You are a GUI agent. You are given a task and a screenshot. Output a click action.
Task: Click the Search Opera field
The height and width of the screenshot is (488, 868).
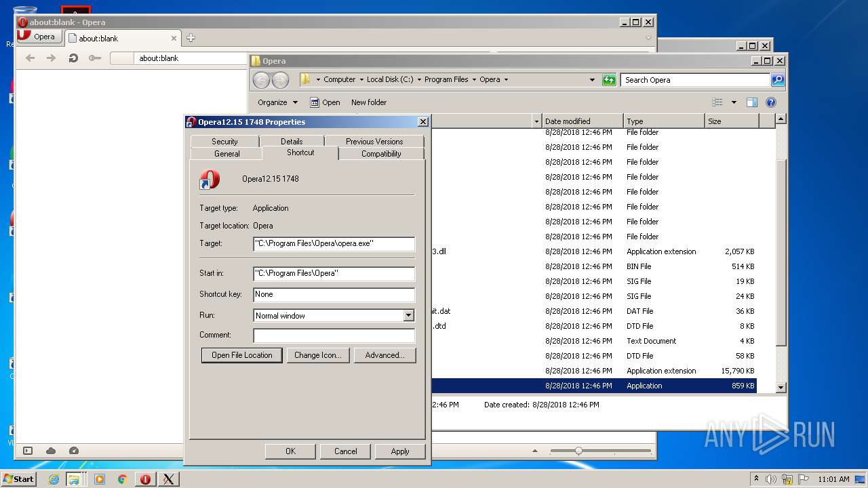point(695,80)
